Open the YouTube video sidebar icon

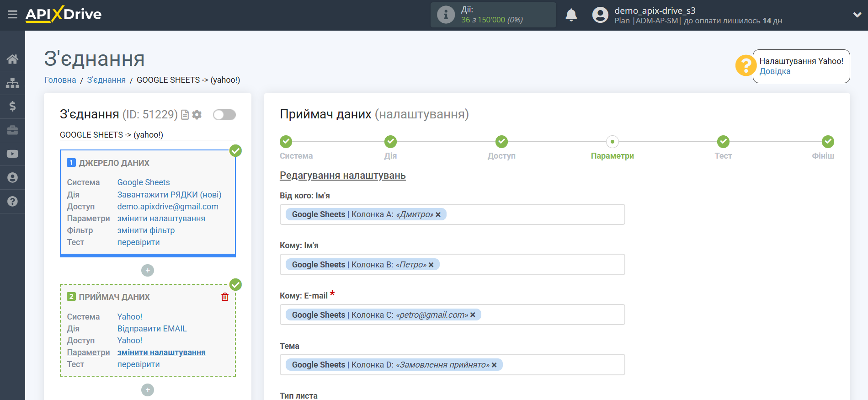pyautogui.click(x=12, y=154)
